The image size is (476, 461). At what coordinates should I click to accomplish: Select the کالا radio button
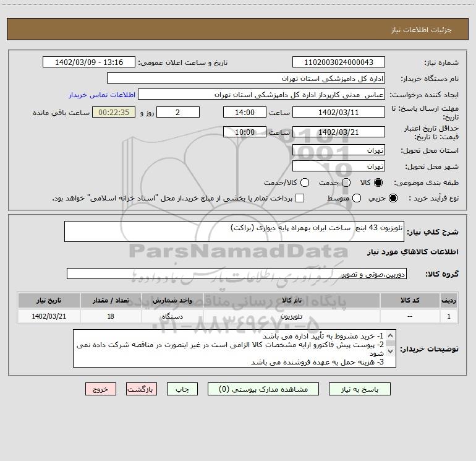pyautogui.click(x=378, y=183)
